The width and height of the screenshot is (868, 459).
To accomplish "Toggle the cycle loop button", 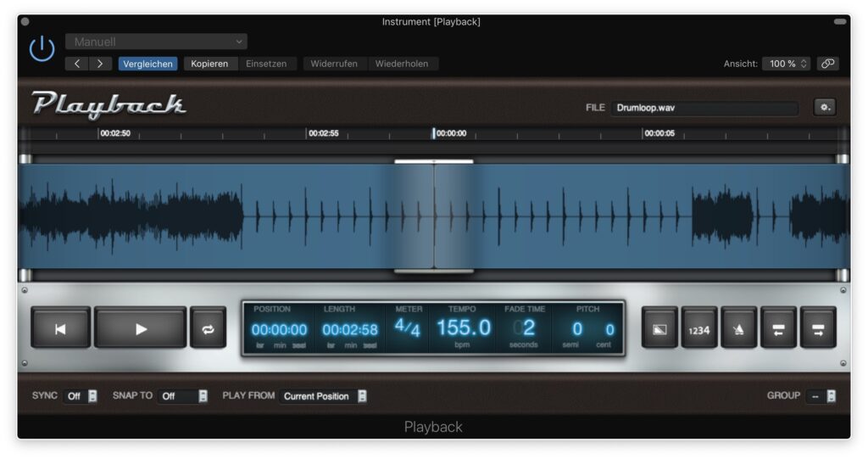I will [x=209, y=328].
